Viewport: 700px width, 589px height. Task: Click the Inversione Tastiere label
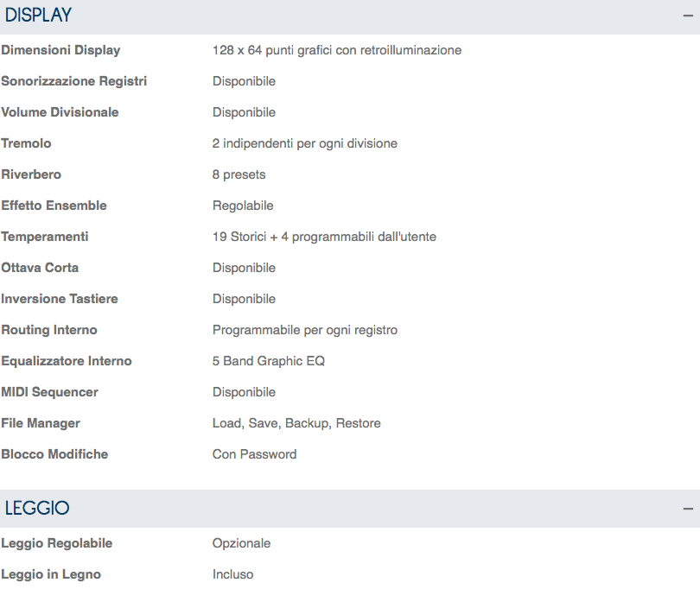coord(60,299)
